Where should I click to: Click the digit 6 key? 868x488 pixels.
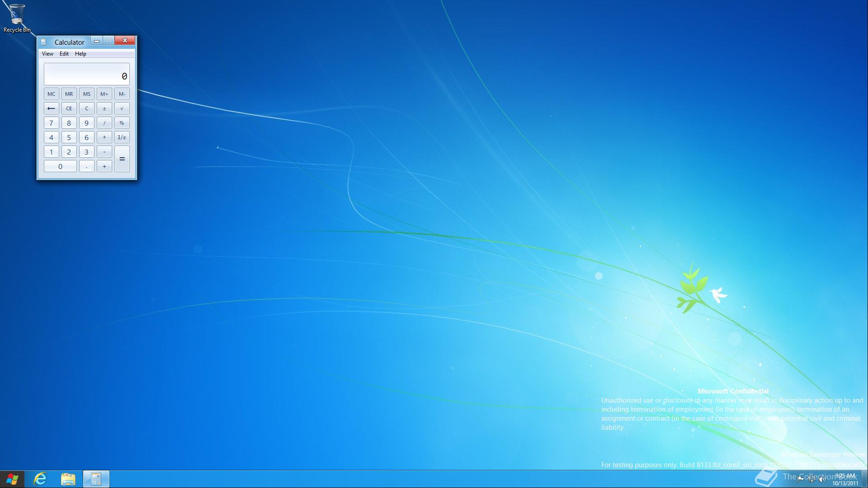coord(87,137)
